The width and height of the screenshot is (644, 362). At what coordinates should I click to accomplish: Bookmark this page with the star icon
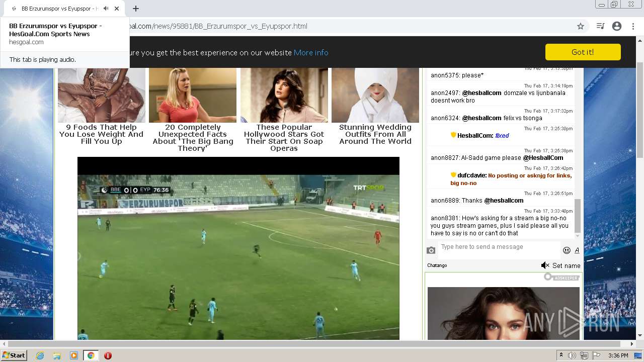tap(581, 26)
